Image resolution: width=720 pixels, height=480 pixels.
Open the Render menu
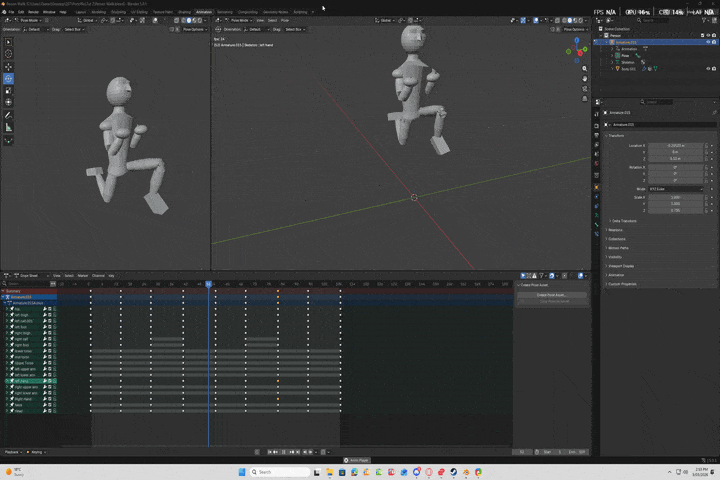(x=33, y=12)
